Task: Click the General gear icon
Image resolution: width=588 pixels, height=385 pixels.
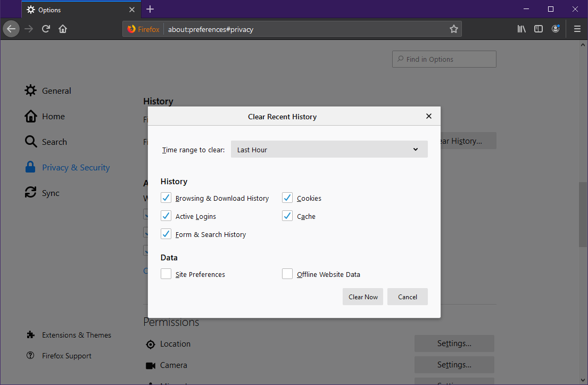Action: coord(30,91)
